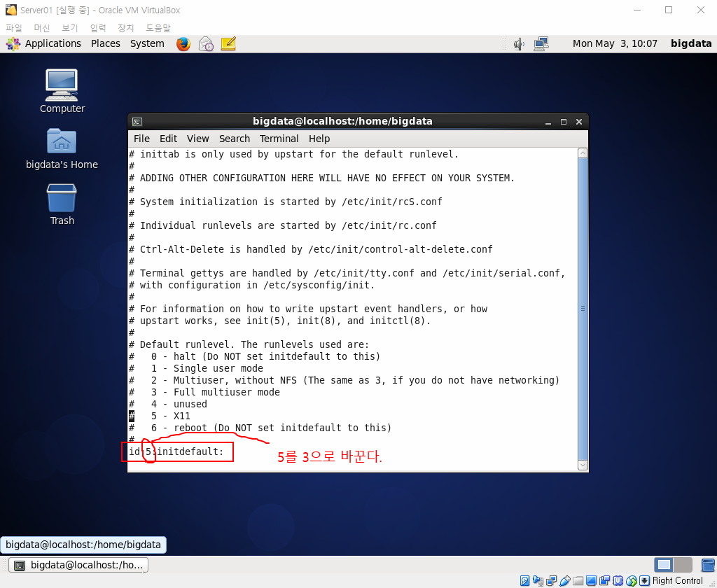The width and height of the screenshot is (717, 588).
Task: Open the terminal File menu
Action: tap(141, 139)
